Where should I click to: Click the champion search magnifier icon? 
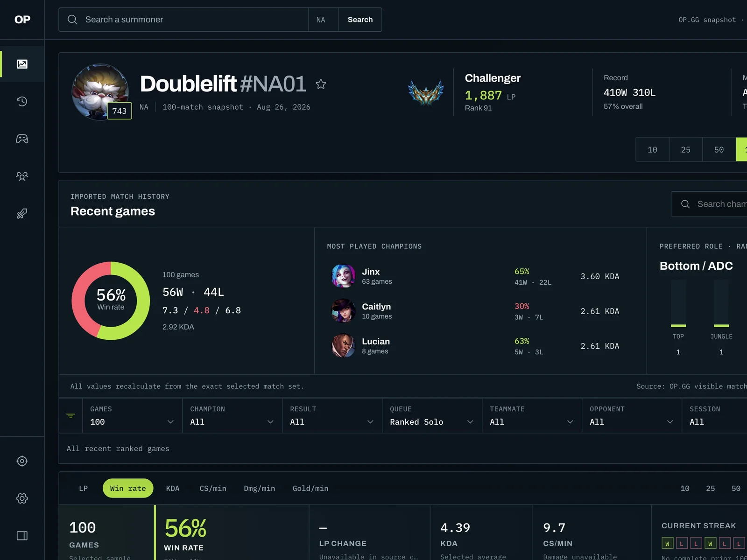click(x=685, y=204)
